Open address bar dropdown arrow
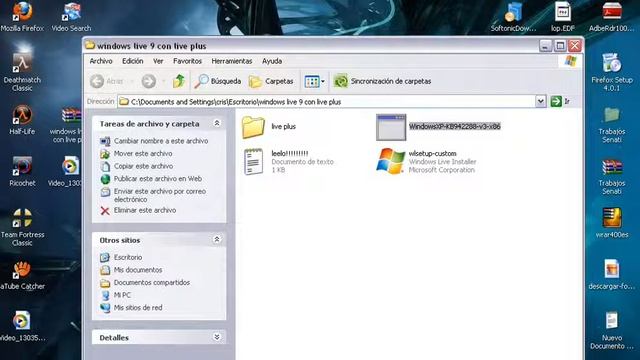 [540, 101]
